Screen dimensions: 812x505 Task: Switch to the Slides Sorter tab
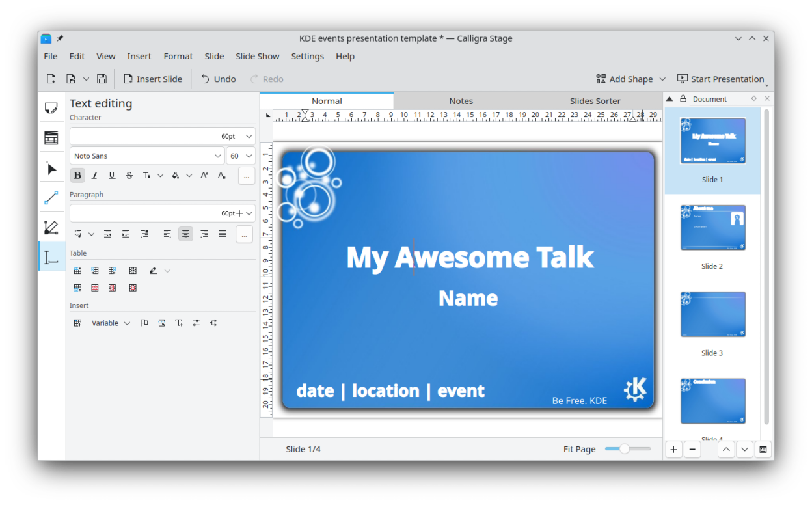tap(595, 101)
